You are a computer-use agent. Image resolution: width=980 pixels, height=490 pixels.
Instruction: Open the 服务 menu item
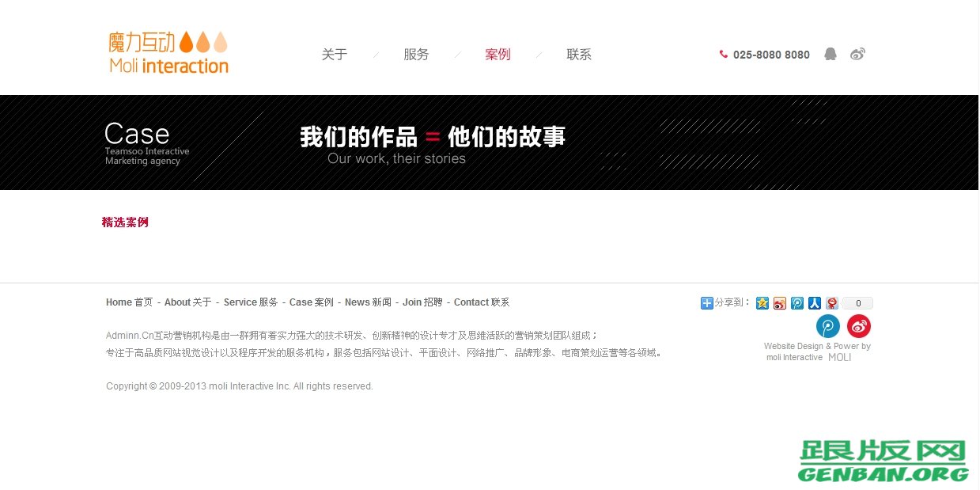[417, 54]
